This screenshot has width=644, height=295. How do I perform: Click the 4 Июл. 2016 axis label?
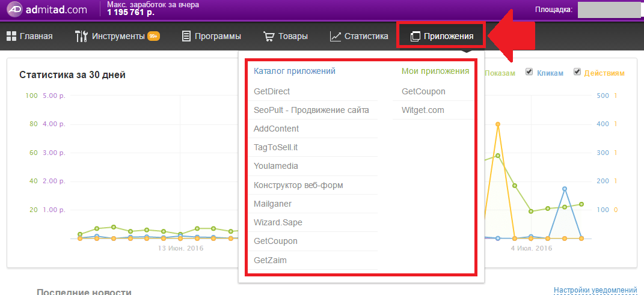(532, 248)
